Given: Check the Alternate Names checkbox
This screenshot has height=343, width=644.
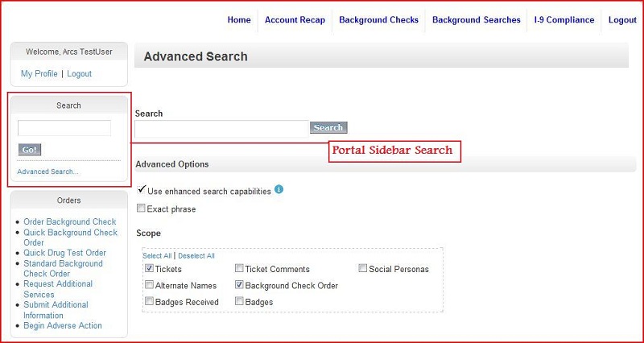Looking at the screenshot, I should [149, 285].
